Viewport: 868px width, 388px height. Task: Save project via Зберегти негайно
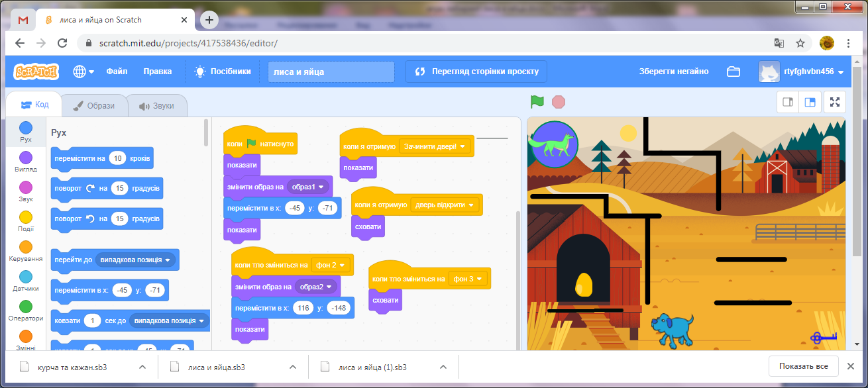673,71
